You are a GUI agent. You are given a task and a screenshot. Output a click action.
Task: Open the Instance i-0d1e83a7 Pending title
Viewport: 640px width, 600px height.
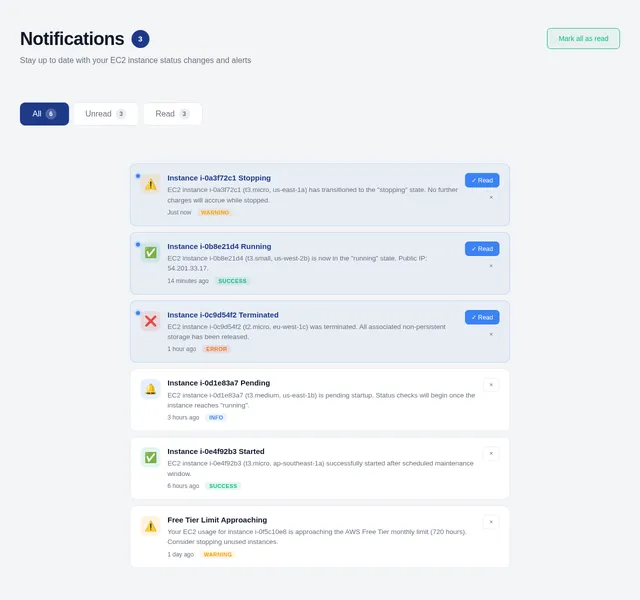pos(218,383)
